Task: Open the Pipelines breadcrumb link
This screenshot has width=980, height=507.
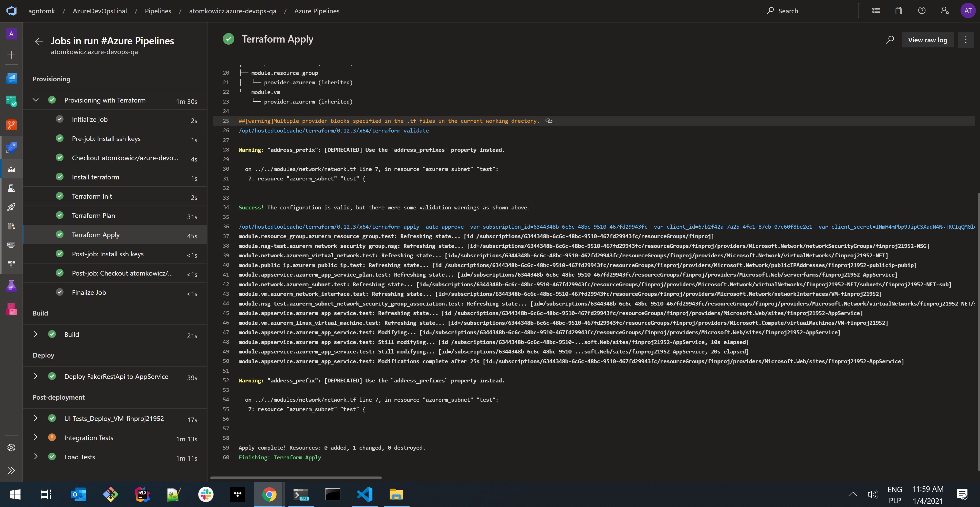Action: 158,11
